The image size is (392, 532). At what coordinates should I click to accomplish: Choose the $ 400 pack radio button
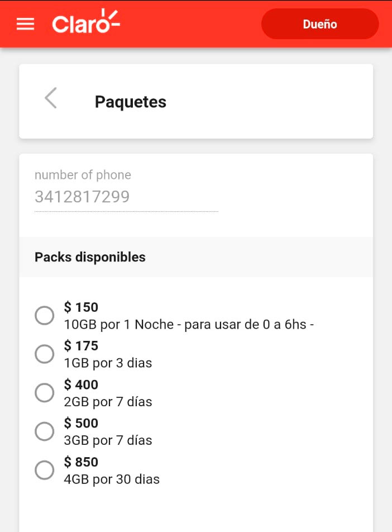pos(45,393)
